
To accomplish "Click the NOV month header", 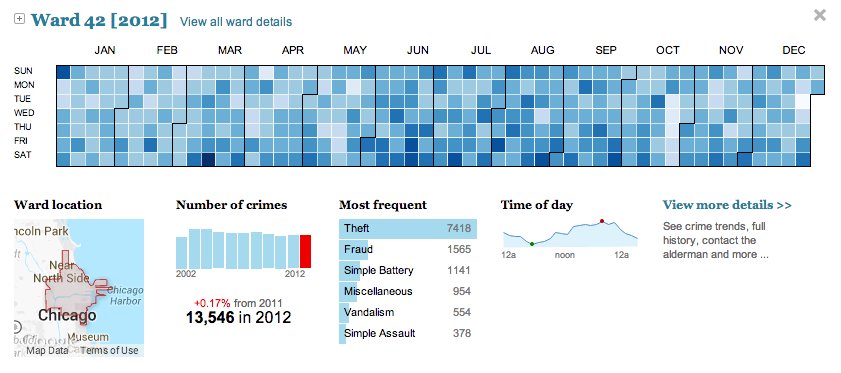I will [731, 50].
